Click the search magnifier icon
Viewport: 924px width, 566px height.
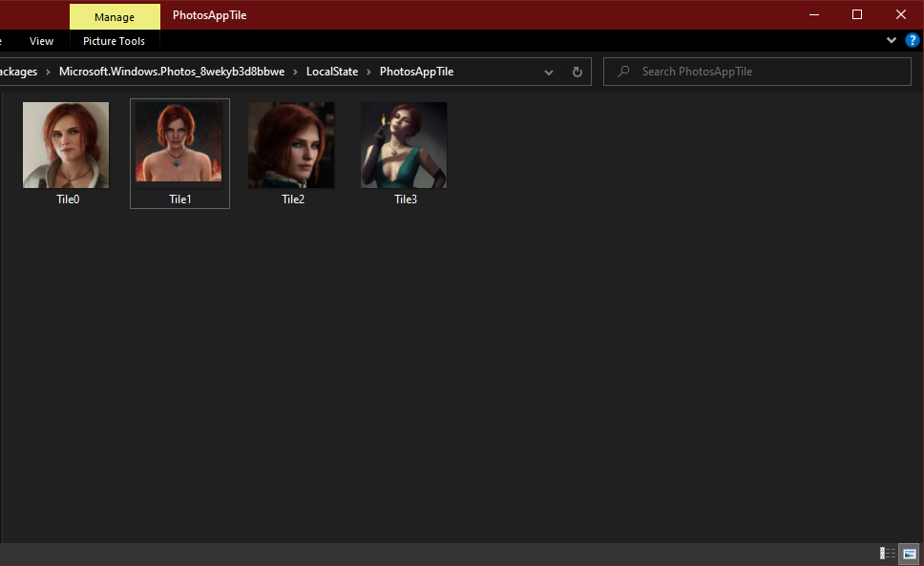(623, 72)
